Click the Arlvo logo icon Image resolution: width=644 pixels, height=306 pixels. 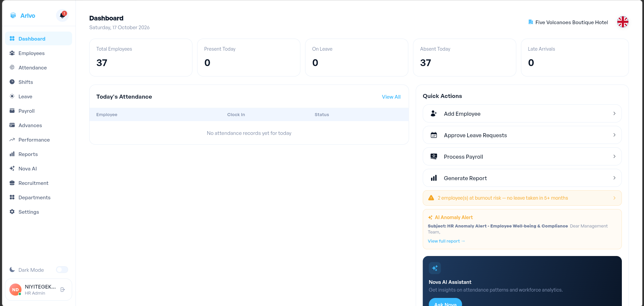pos(13,15)
